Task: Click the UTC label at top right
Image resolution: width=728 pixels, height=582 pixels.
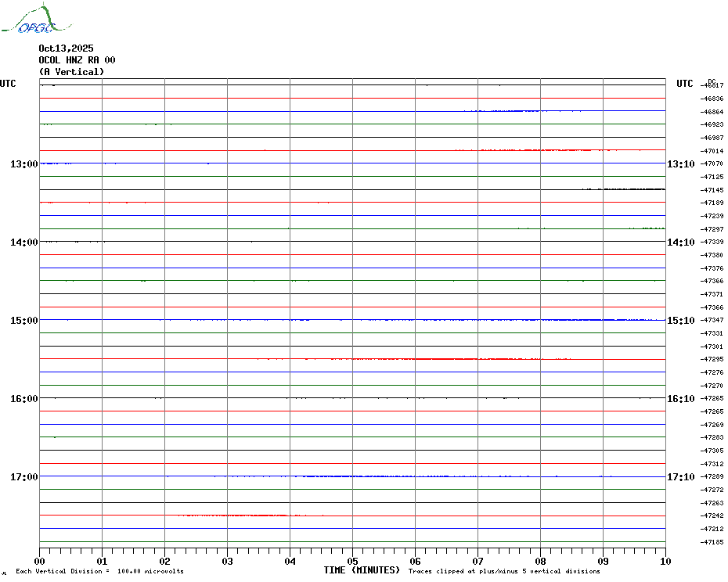Action: click(684, 84)
